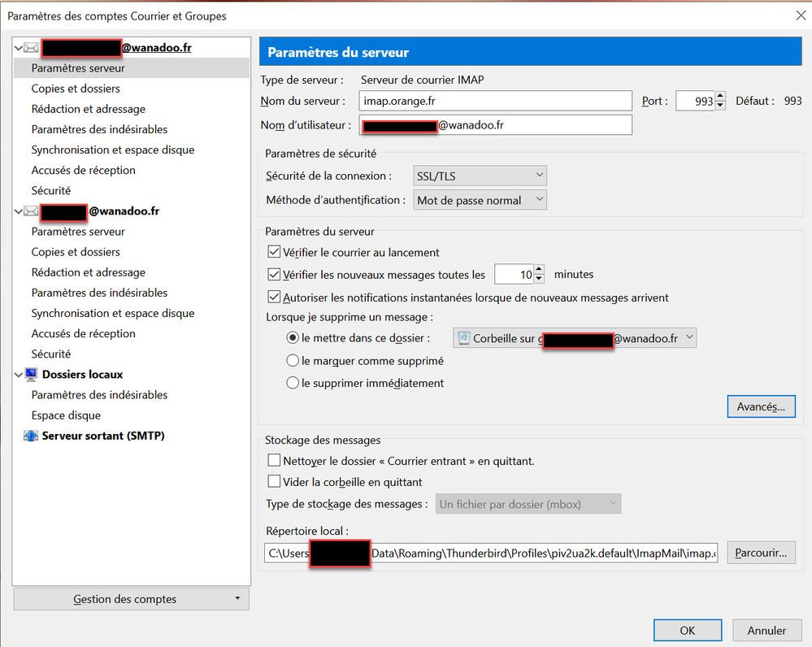Open the Gestion des comptes dropdown menu
Image resolution: width=812 pixels, height=647 pixels.
click(x=132, y=599)
